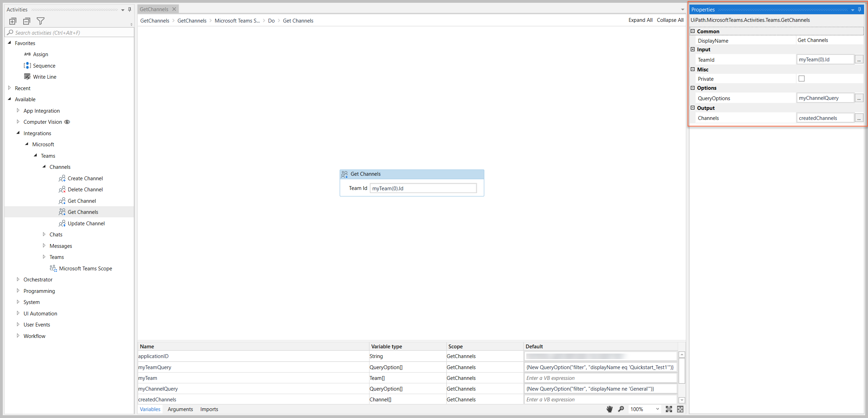The height and width of the screenshot is (418, 868).
Task: Check the Private checkbox
Action: coord(801,79)
